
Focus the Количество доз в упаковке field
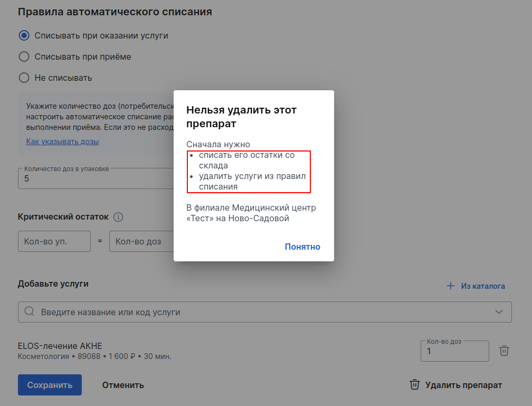96,178
